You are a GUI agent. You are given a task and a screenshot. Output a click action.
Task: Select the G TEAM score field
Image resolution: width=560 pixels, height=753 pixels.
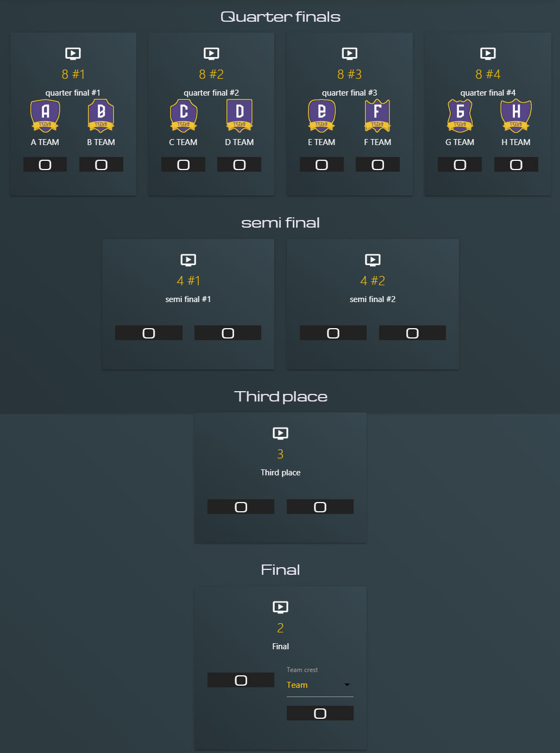point(460,165)
